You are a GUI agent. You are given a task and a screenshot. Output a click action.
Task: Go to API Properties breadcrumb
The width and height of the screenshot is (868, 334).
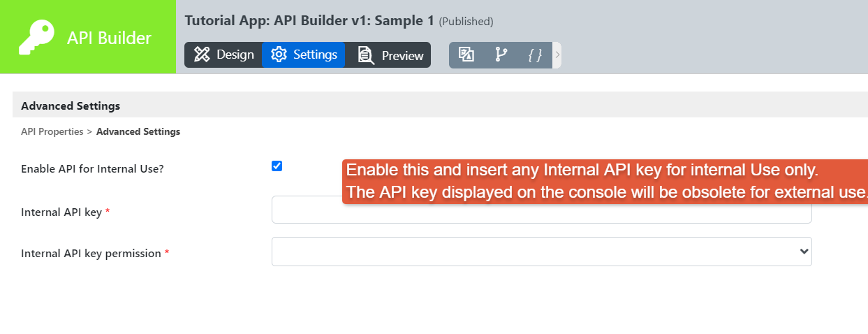pyautogui.click(x=52, y=131)
